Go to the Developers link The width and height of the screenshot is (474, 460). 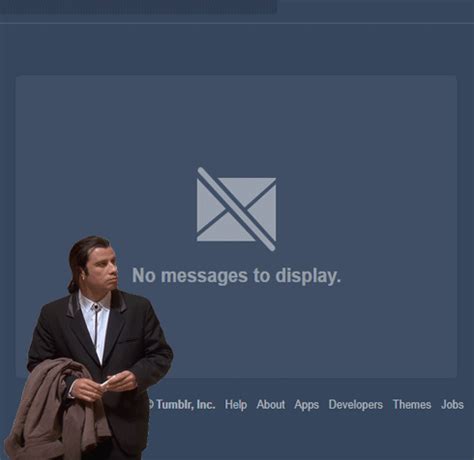(356, 405)
